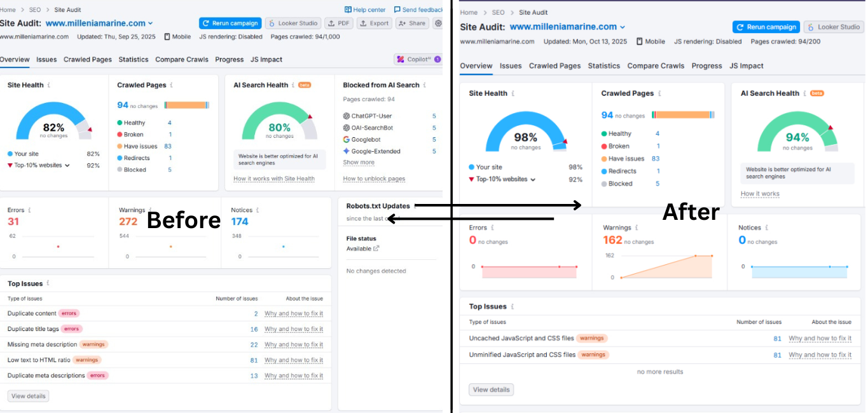Expand domain dropdown in Oct 13 audit

[623, 27]
